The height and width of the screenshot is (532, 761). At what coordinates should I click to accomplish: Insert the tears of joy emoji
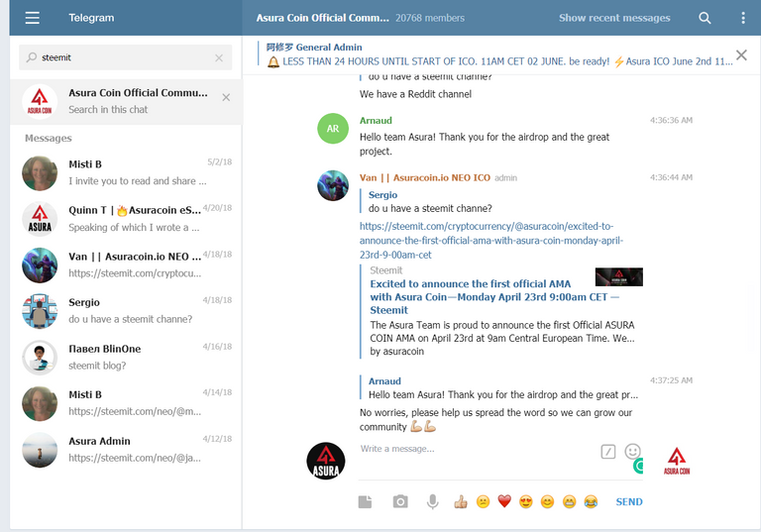[x=591, y=502]
